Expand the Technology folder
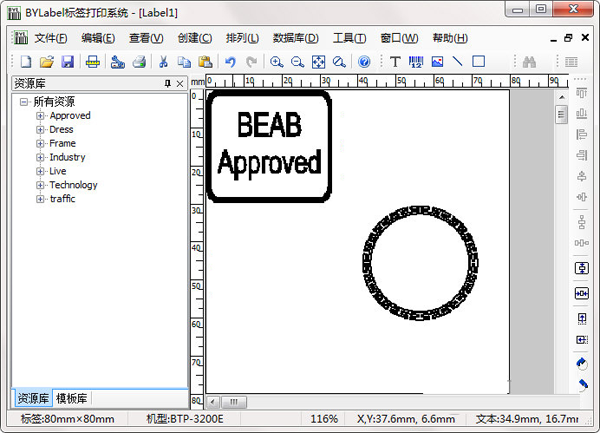600x433 pixels. pyautogui.click(x=40, y=185)
